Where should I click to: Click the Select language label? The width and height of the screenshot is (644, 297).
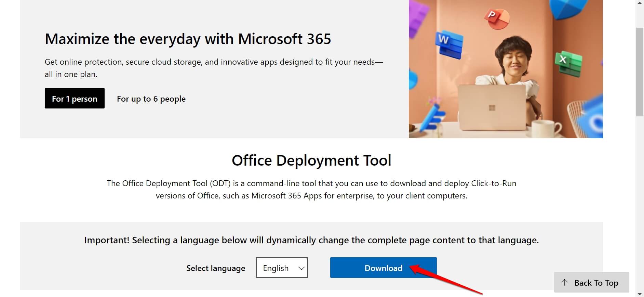(216, 268)
